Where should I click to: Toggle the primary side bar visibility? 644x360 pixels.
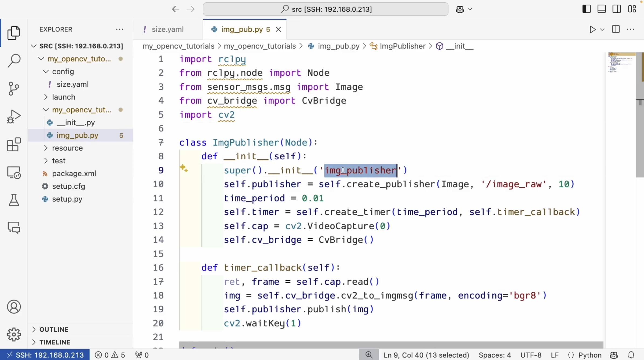[x=586, y=9]
